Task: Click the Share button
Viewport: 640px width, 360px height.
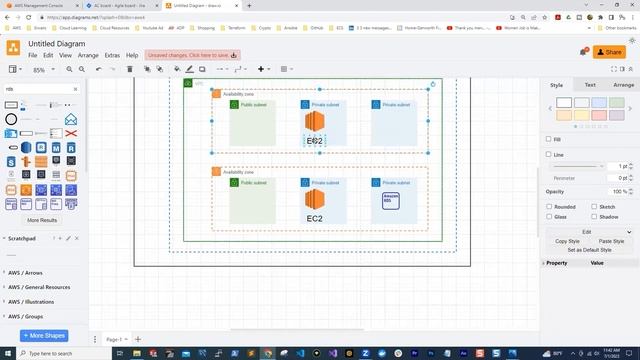Action: [609, 52]
